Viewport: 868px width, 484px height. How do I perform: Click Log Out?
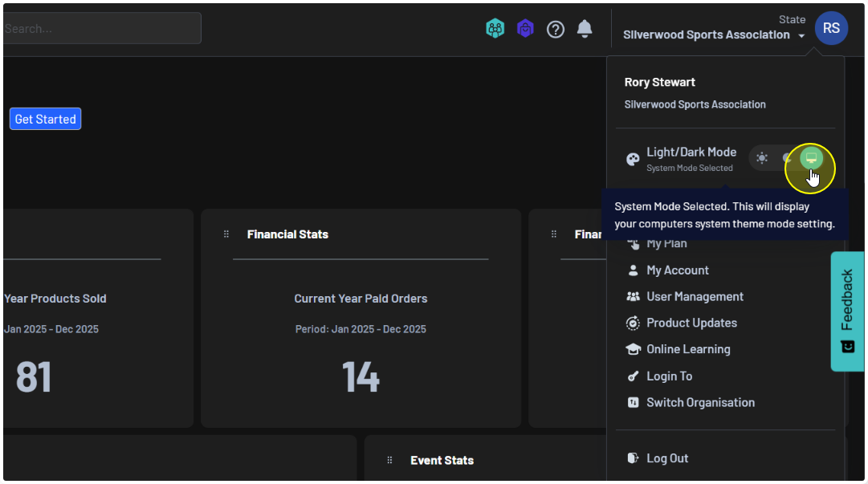(x=666, y=458)
